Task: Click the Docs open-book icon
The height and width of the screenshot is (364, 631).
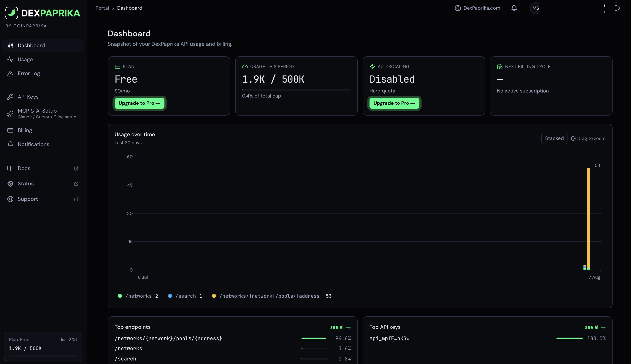Action: pyautogui.click(x=10, y=168)
